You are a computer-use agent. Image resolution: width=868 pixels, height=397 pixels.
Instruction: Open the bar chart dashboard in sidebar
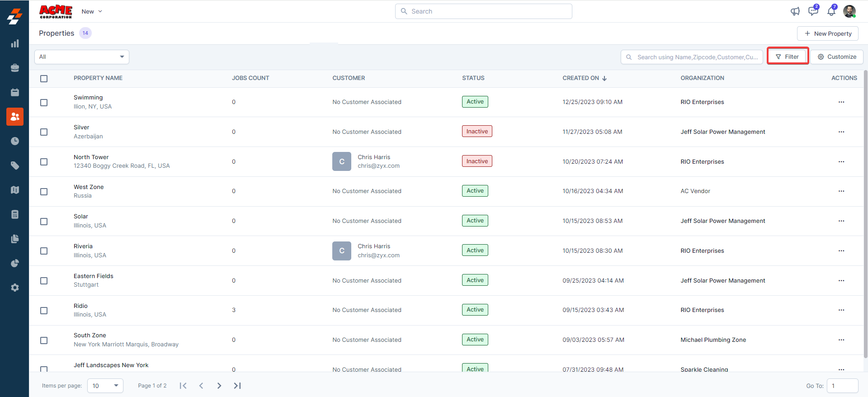pyautogui.click(x=15, y=43)
